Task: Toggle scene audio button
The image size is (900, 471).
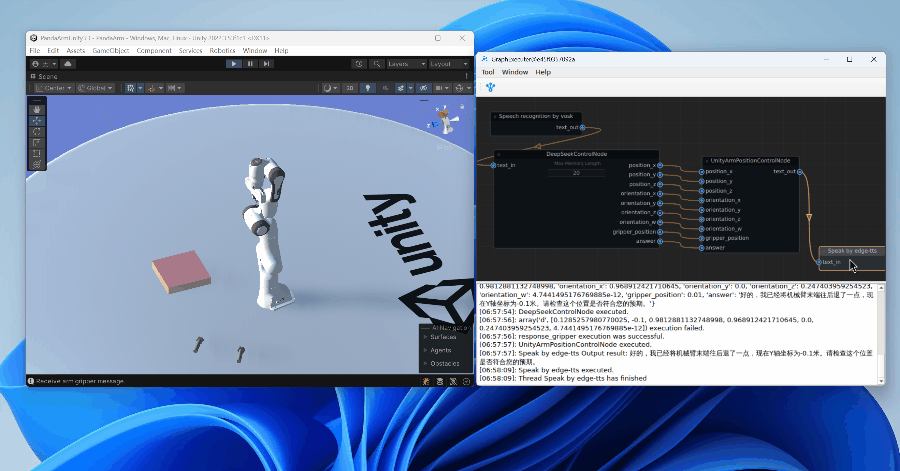Action: [385, 88]
